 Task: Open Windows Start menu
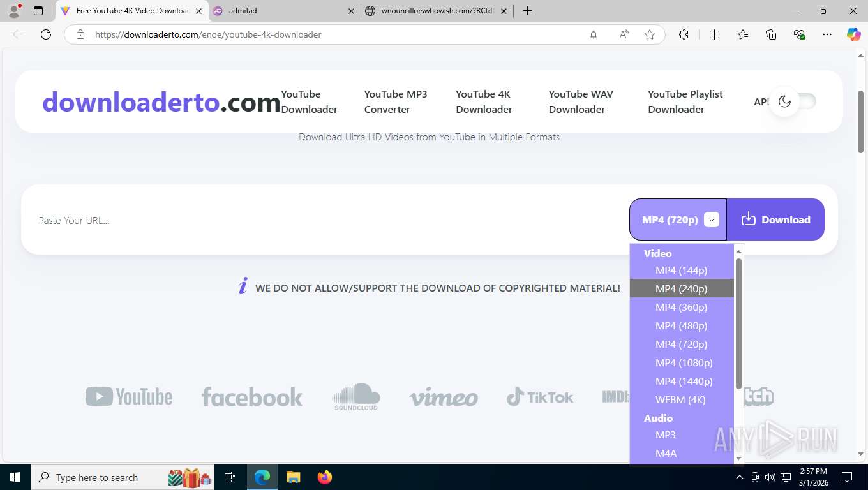pyautogui.click(x=15, y=477)
